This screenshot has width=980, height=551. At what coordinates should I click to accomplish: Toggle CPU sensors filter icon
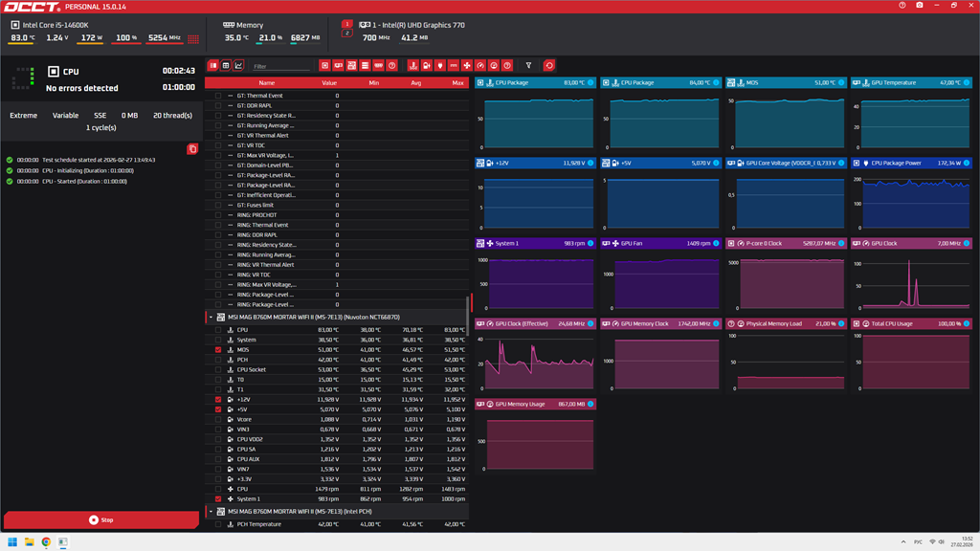(x=324, y=66)
